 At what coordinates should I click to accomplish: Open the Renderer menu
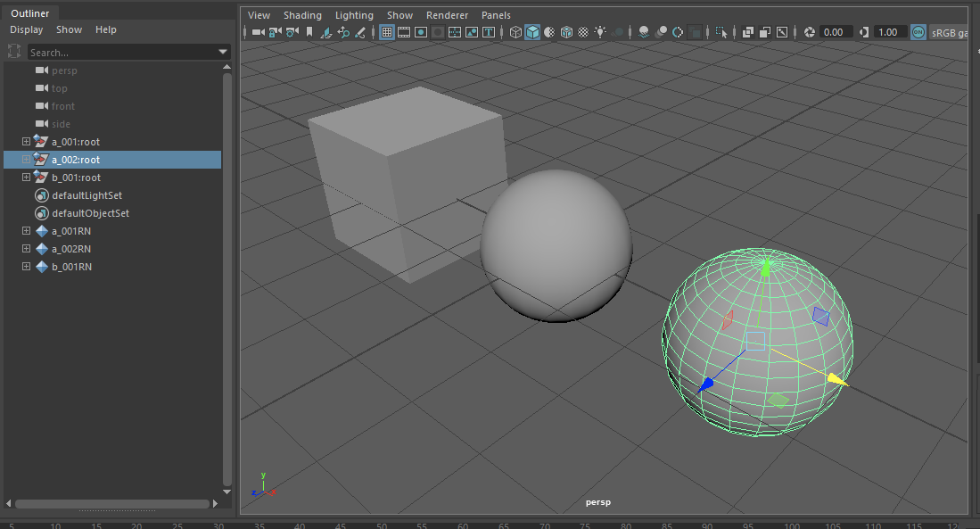pyautogui.click(x=447, y=15)
